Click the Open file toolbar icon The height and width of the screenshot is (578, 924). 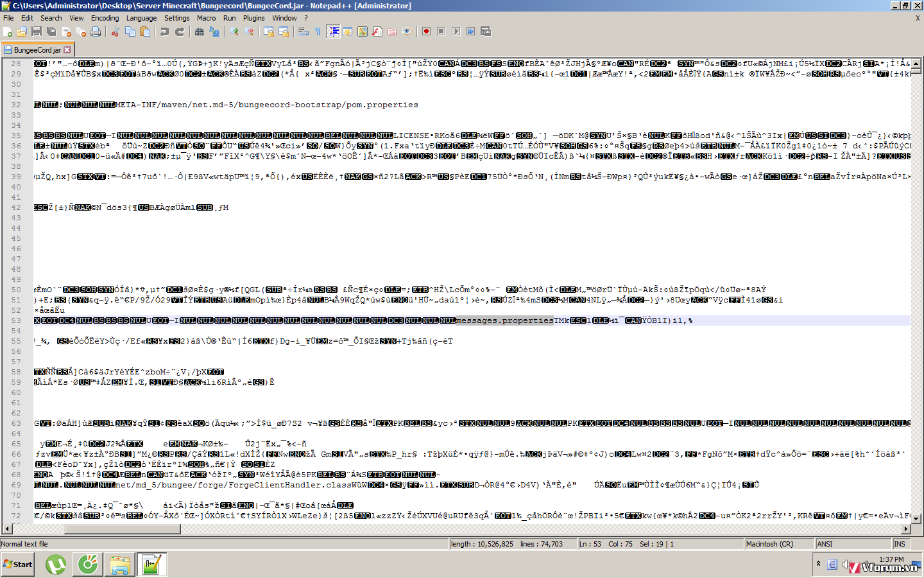coord(22,31)
